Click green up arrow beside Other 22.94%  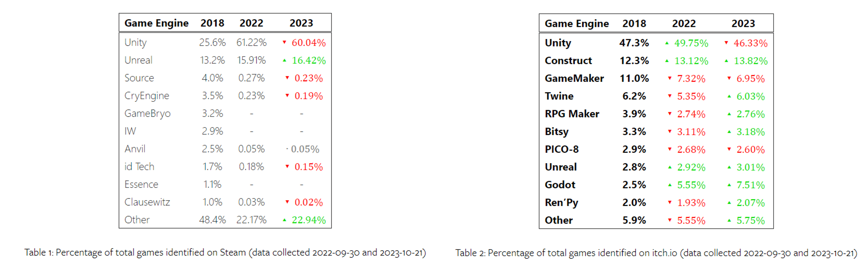(284, 220)
